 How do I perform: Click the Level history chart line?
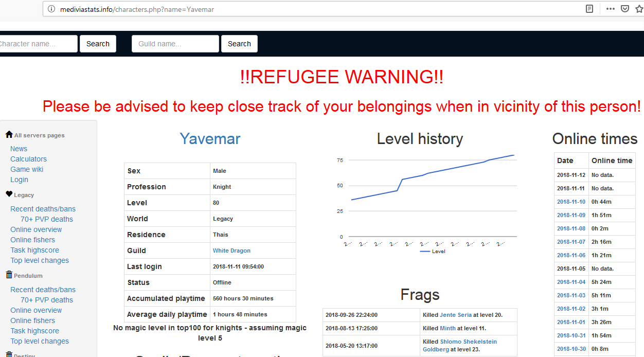(433, 172)
